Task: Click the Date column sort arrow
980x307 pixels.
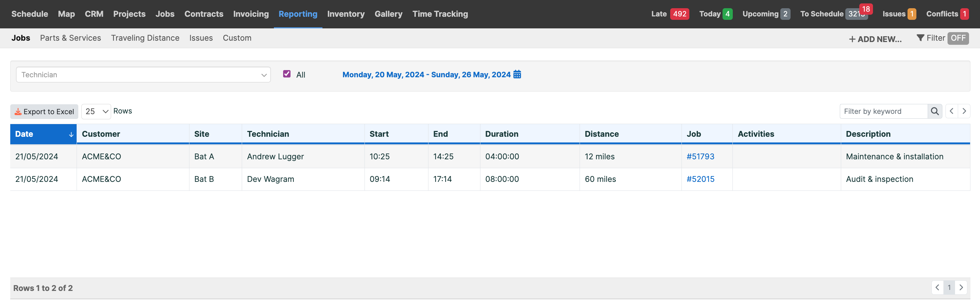Action: [71, 134]
